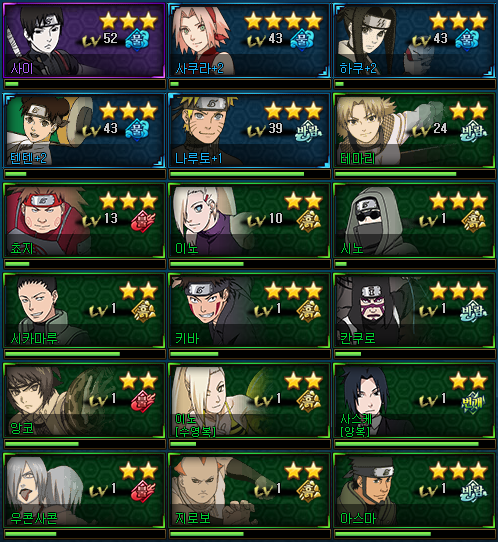
Task: Choose the 지로보 character card
Action: (249, 490)
